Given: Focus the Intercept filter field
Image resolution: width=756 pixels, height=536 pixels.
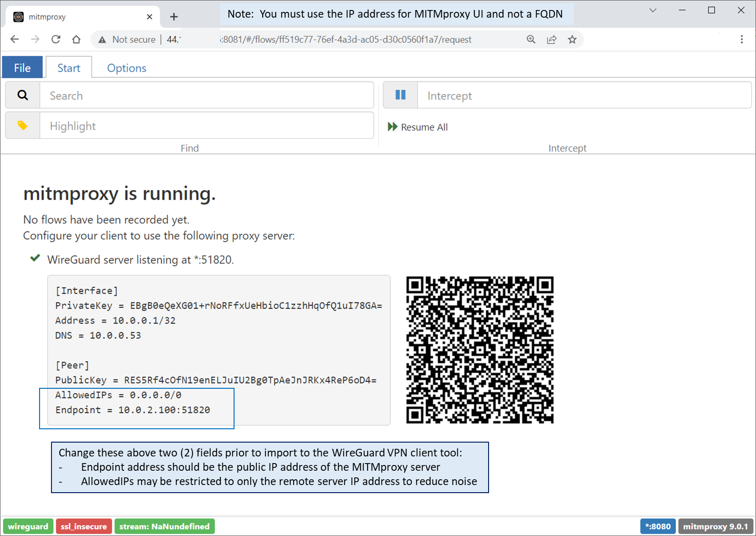Looking at the screenshot, I should (584, 95).
